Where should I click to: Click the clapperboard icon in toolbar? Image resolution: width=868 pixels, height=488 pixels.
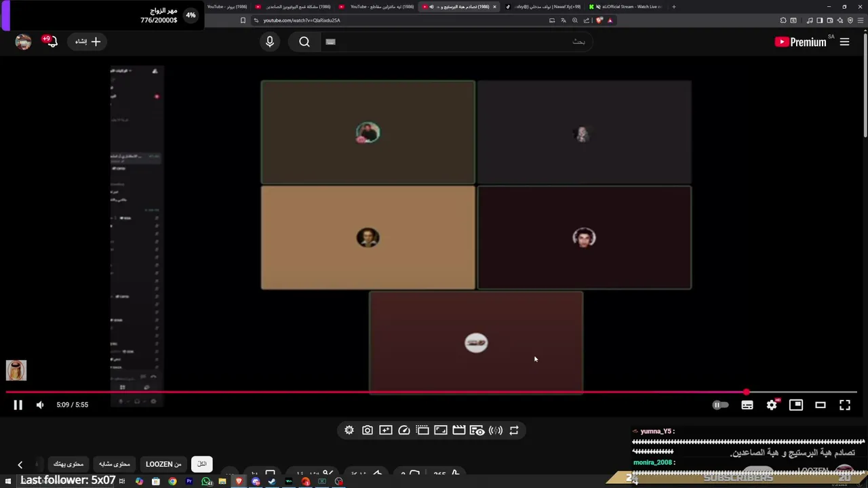point(459,430)
